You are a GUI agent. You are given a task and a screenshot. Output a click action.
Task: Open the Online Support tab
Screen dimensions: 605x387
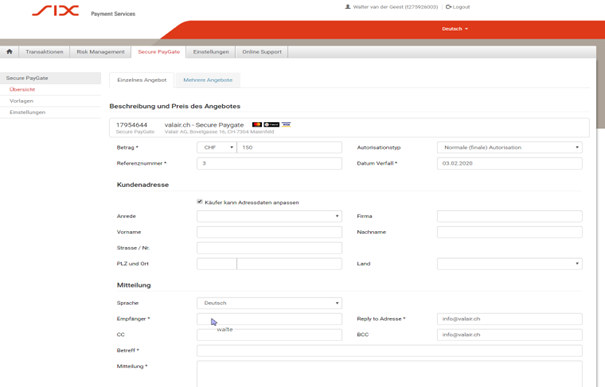pos(262,52)
